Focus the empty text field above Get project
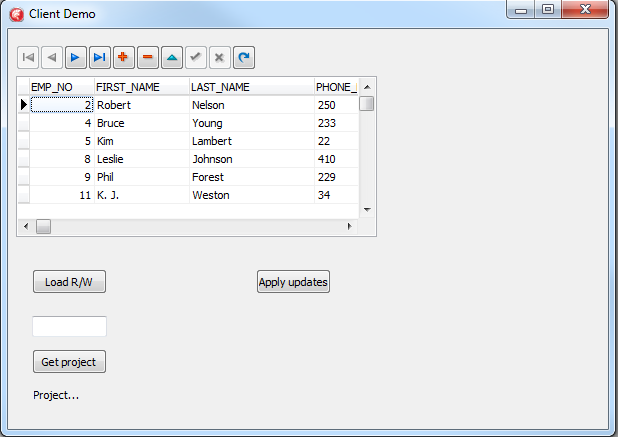The width and height of the screenshot is (618, 437). [x=69, y=326]
